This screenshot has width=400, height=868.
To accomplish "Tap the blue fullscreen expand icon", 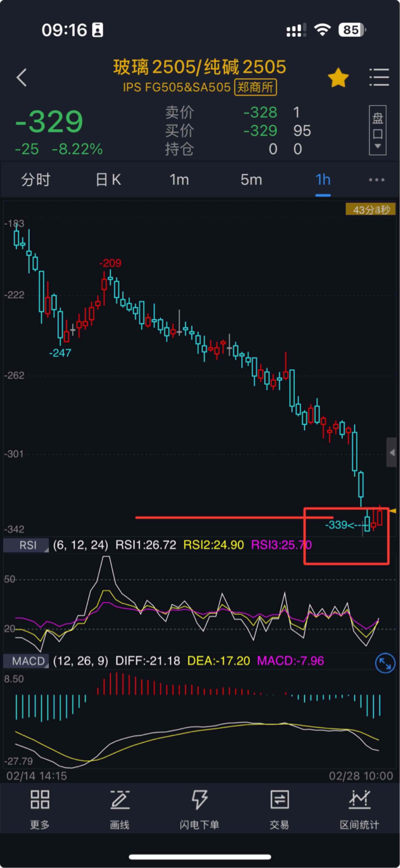I will tap(385, 663).
